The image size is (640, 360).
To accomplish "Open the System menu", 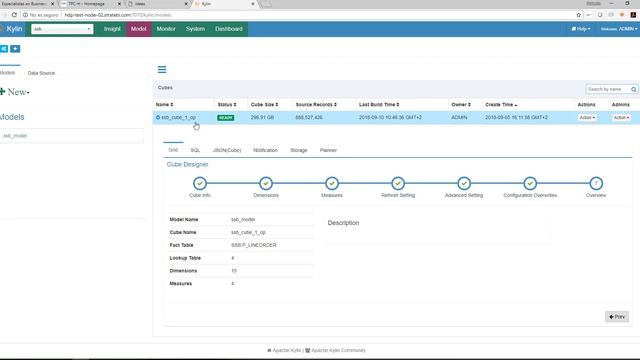I will click(195, 29).
